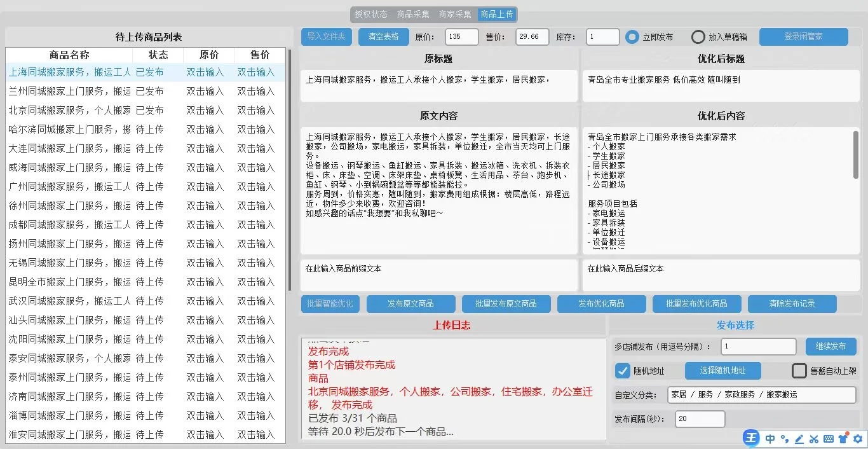
Task: Toggle punctuation mode icon in input tray
Action: pyautogui.click(x=784, y=439)
